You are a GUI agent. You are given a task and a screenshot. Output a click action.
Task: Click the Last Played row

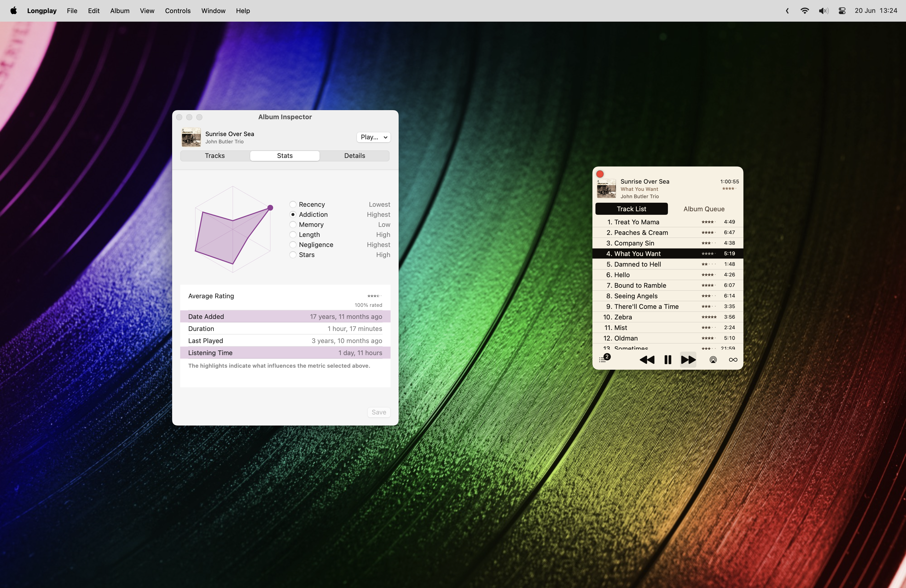pos(285,341)
